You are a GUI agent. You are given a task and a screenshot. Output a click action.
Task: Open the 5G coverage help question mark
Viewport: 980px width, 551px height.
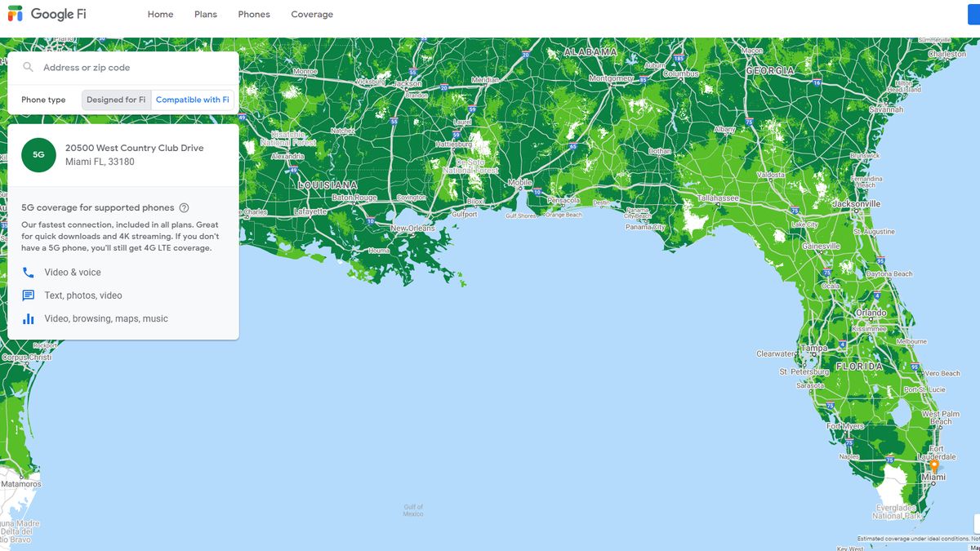pos(184,208)
